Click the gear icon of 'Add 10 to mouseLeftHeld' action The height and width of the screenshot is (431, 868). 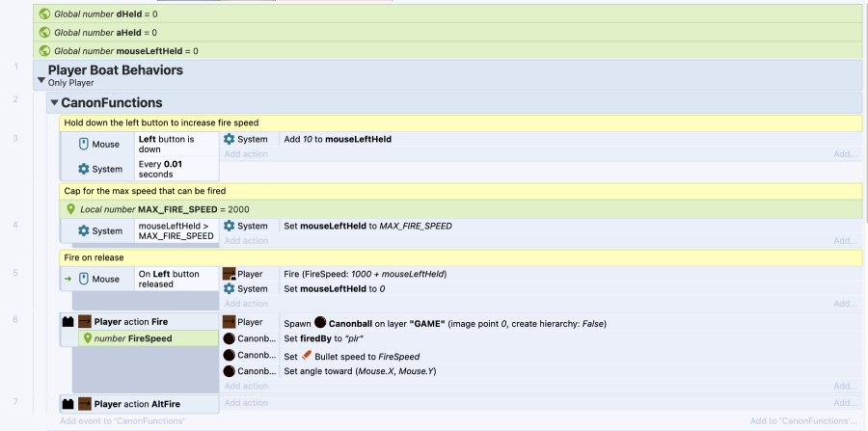pyautogui.click(x=230, y=139)
